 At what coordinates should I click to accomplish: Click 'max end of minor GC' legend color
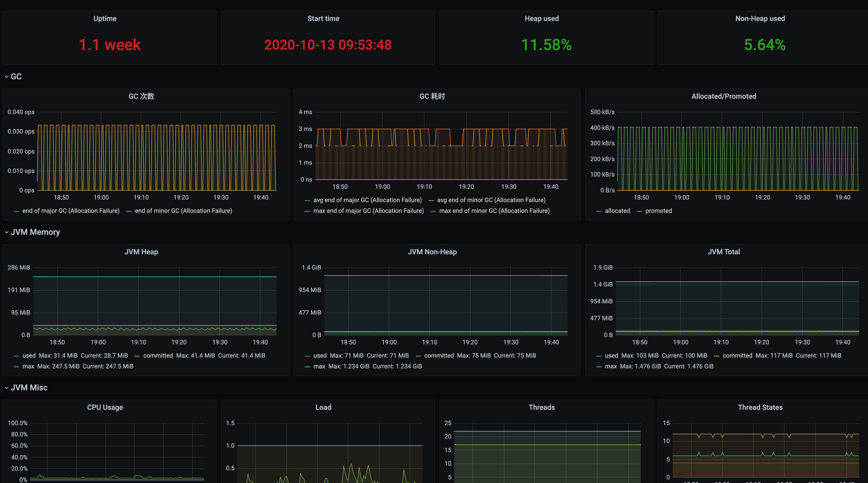pos(433,211)
